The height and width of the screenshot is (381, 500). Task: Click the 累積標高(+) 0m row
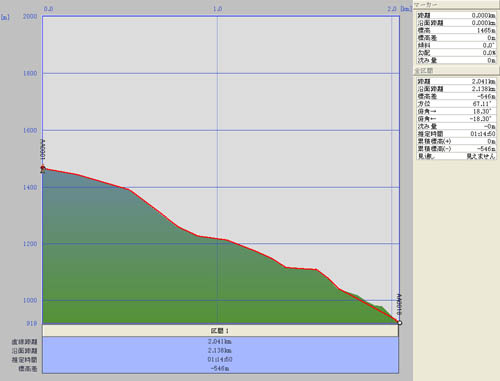[456, 141]
